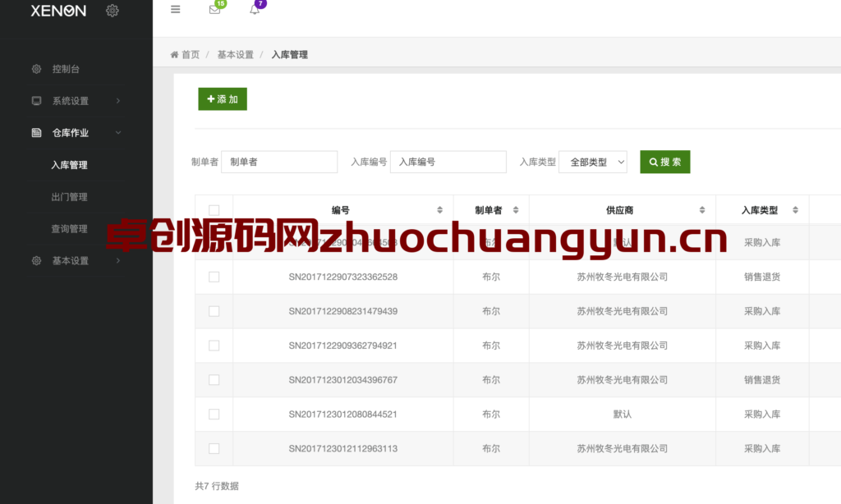This screenshot has width=841, height=504.
Task: Sort the table by the 入库类型 column arrows
Action: coord(795,209)
